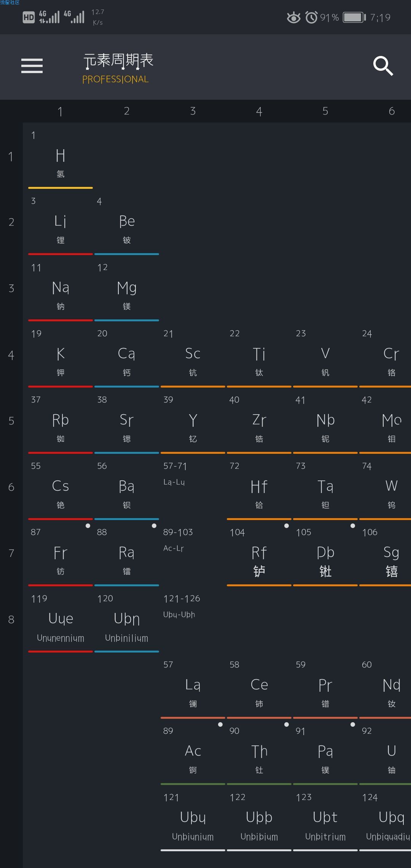Select group column header 4
The width and height of the screenshot is (411, 868).
pos(259,111)
